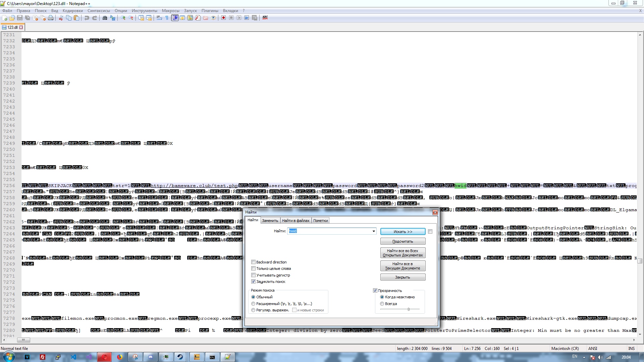This screenshot has width=644, height=362.
Task: Open the Кодировки menu
Action: click(72, 11)
